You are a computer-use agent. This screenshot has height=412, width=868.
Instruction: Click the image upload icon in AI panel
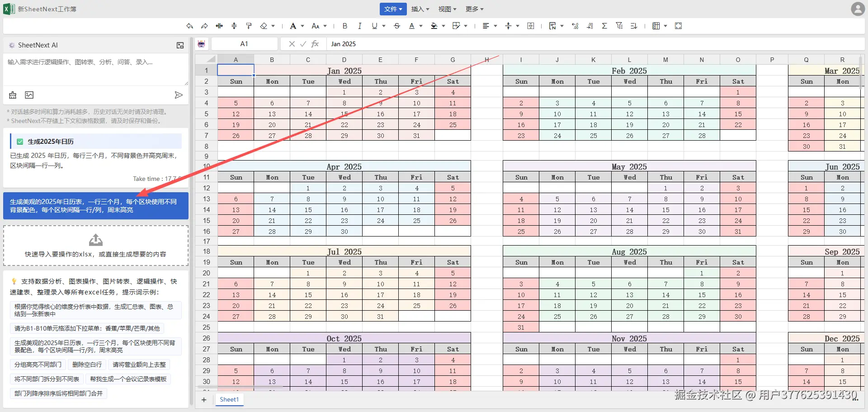(29, 95)
